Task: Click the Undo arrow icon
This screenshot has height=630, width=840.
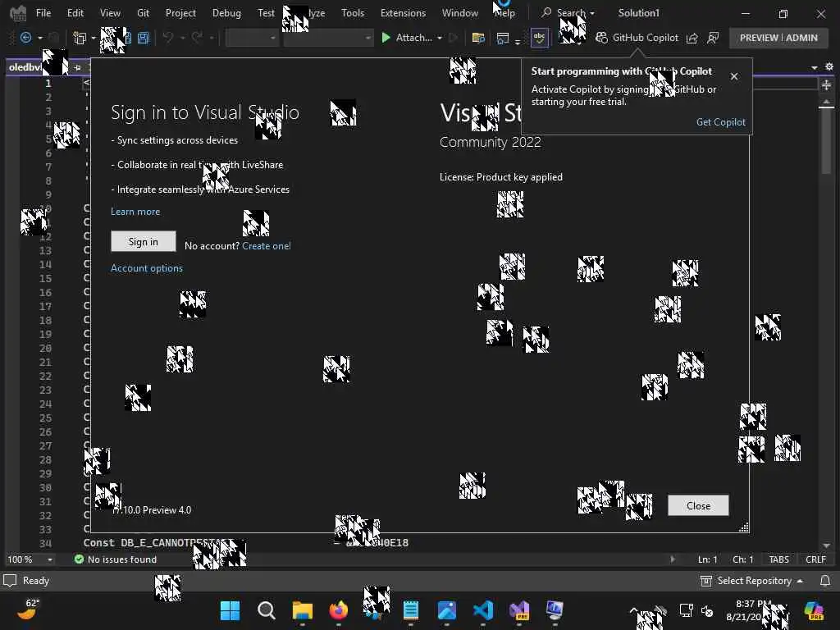Action: click(x=167, y=38)
